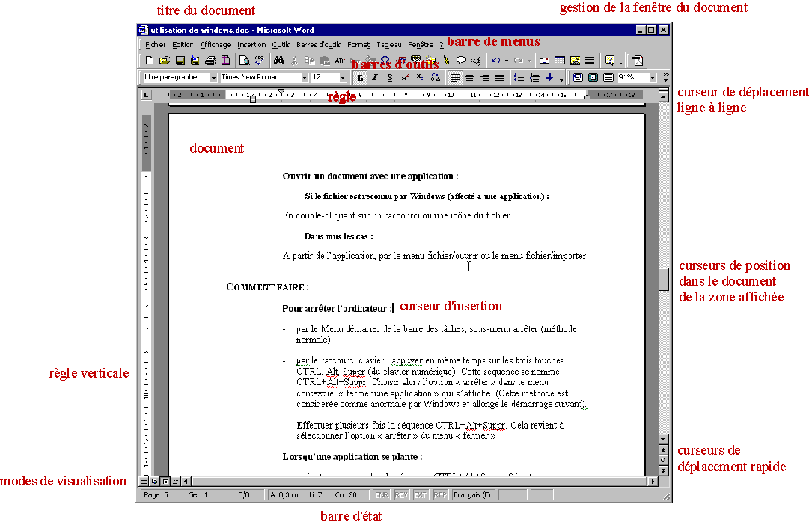Toggle underline (S) formatting
This screenshot has width=812, height=525.
[x=390, y=78]
